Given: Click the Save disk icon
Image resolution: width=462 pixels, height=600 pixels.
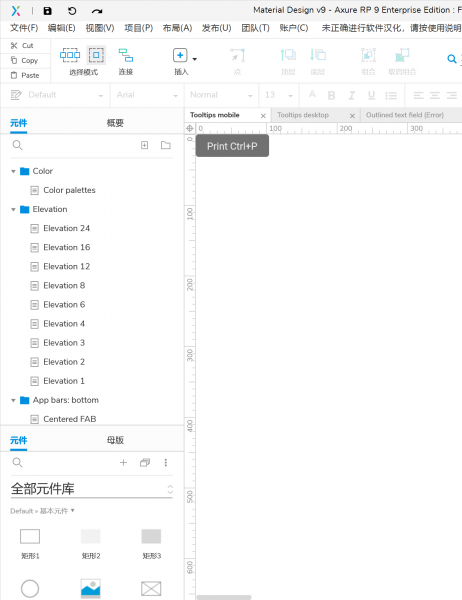Looking at the screenshot, I should coord(47,11).
